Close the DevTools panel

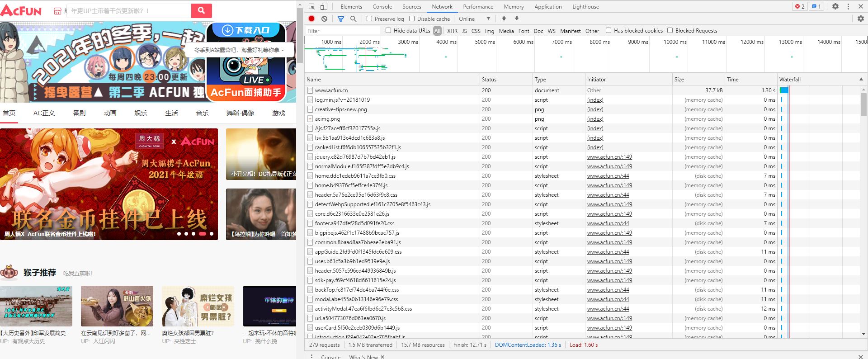tap(860, 6)
